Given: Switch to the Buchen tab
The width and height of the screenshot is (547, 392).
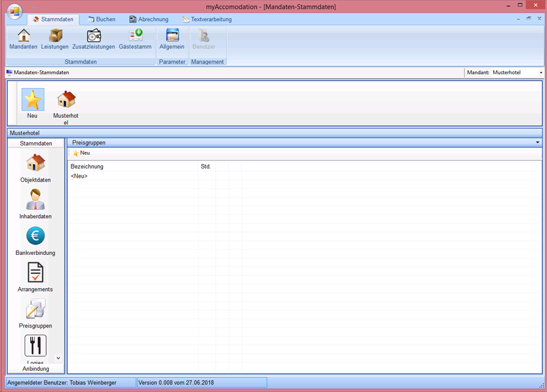Looking at the screenshot, I should 102,19.
